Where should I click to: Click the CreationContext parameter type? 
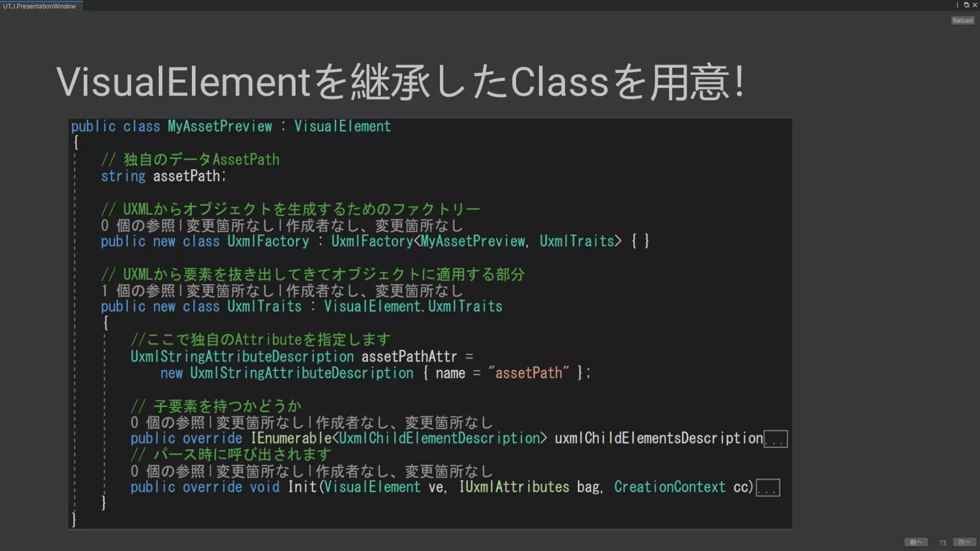pos(669,487)
